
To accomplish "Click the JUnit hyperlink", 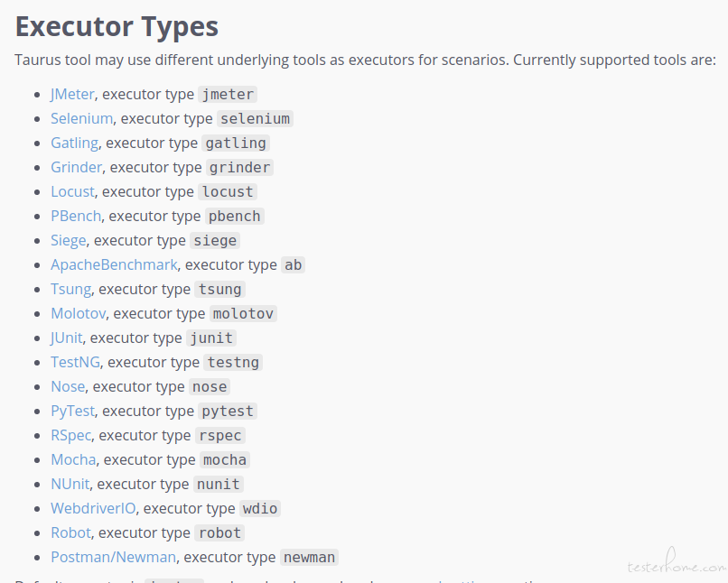I will point(67,338).
